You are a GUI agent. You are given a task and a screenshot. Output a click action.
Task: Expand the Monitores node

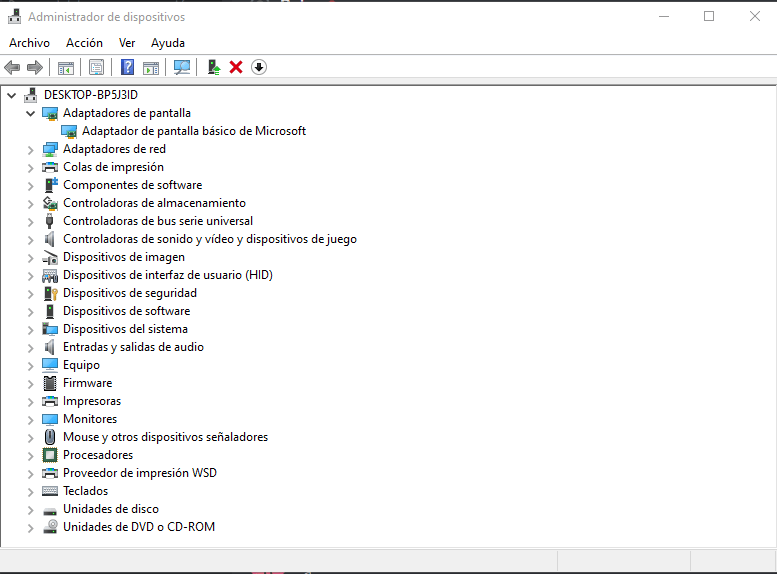pyautogui.click(x=30, y=420)
